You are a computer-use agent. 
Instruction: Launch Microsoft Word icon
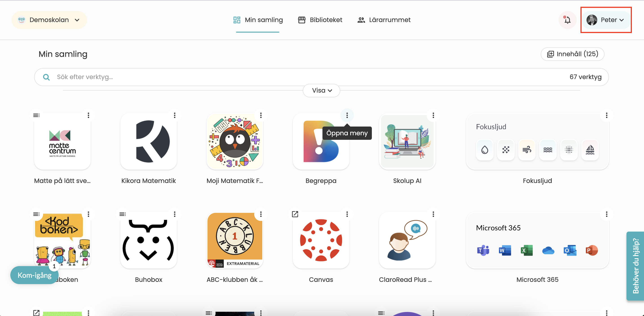(x=505, y=250)
